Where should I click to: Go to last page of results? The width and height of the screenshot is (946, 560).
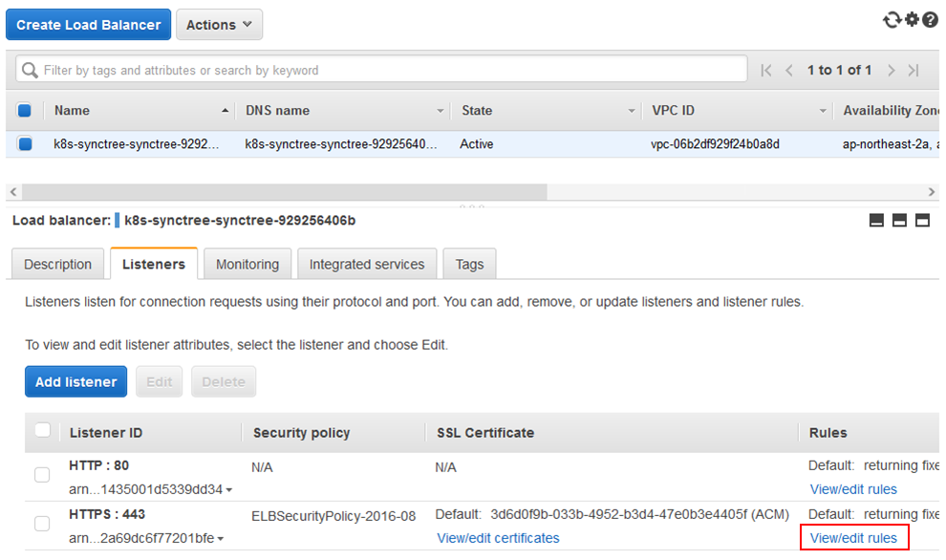click(x=914, y=71)
